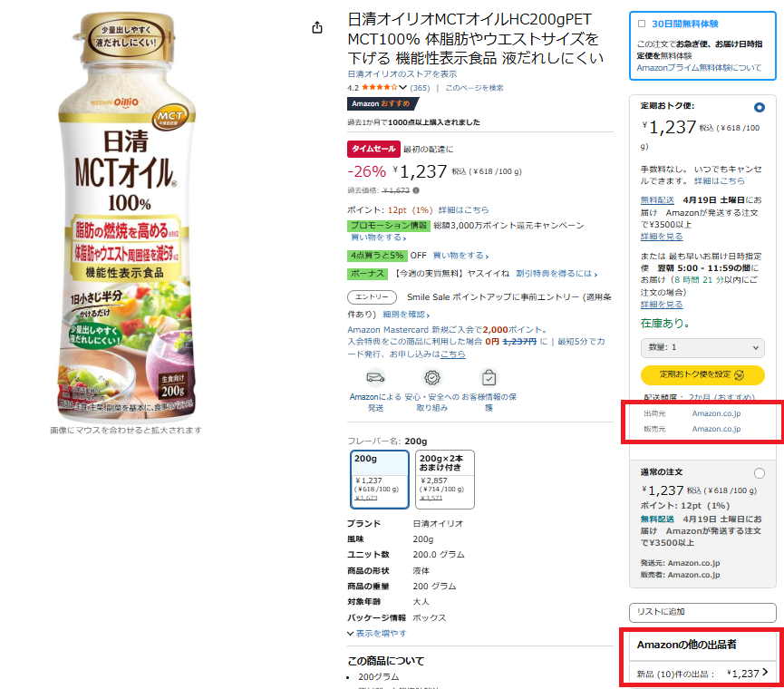The image size is (784, 689).
Task: Click the タイムセール badge
Action: [x=373, y=149]
